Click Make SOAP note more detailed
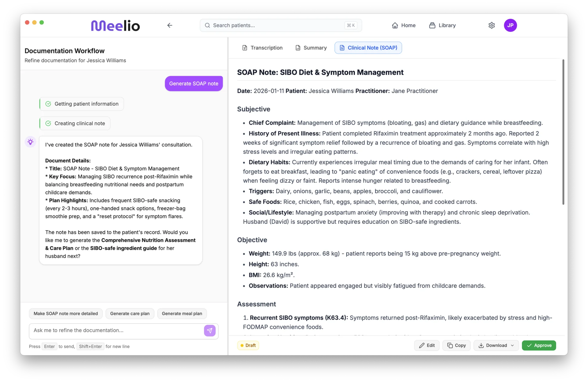588x382 pixels. pyautogui.click(x=66, y=313)
